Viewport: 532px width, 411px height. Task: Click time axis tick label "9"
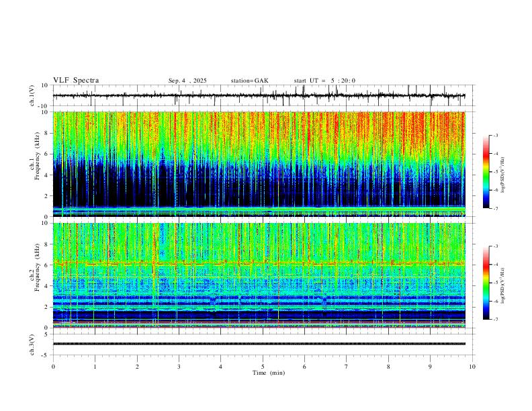430,367
